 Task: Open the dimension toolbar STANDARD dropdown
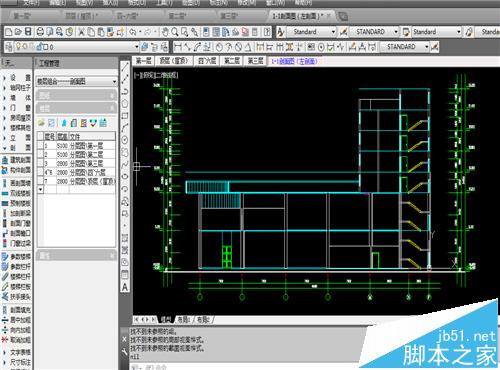pyautogui.click(x=426, y=47)
